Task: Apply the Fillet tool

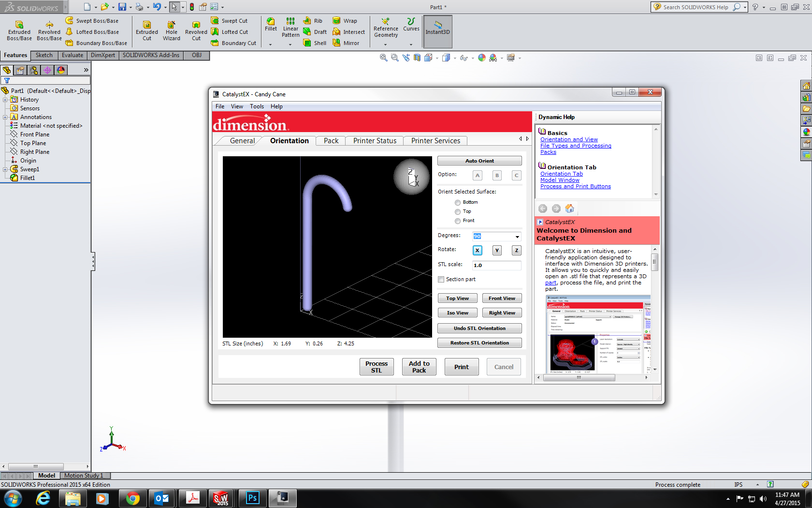Action: 271,24
